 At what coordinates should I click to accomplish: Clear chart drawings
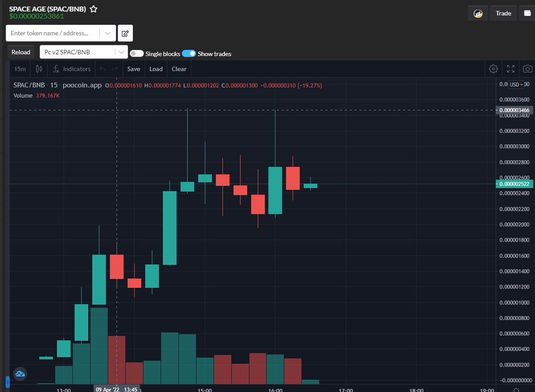[179, 69]
